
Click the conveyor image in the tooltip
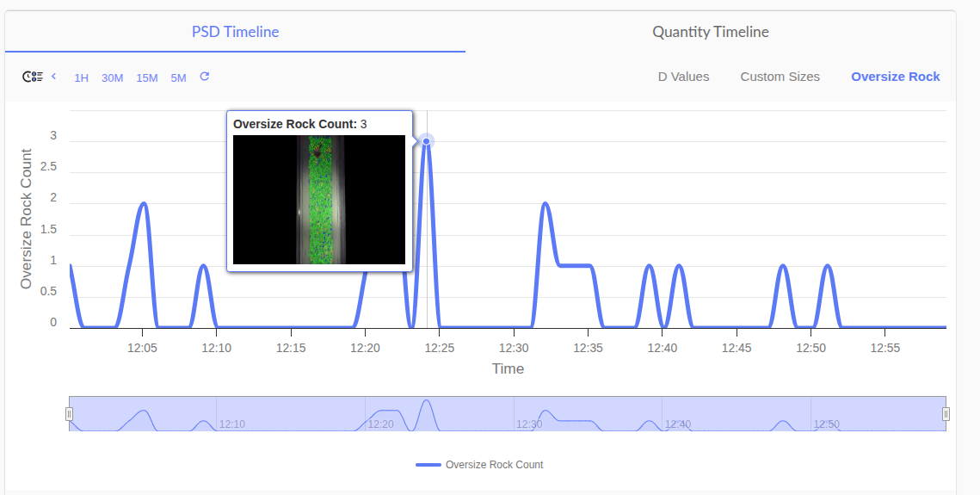(x=319, y=200)
